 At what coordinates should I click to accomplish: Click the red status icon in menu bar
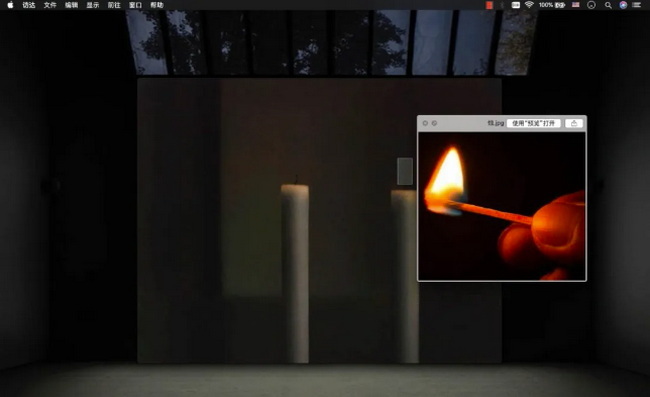tap(490, 5)
